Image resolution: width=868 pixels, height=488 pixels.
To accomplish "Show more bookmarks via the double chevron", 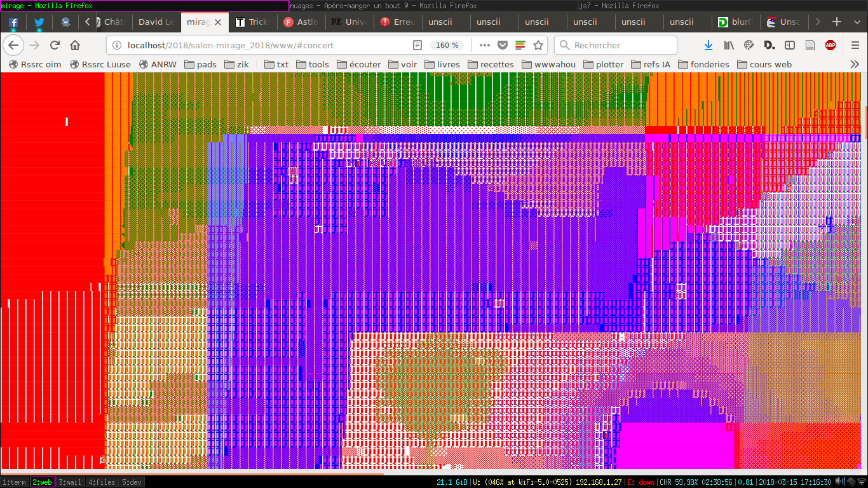I will tap(855, 64).
